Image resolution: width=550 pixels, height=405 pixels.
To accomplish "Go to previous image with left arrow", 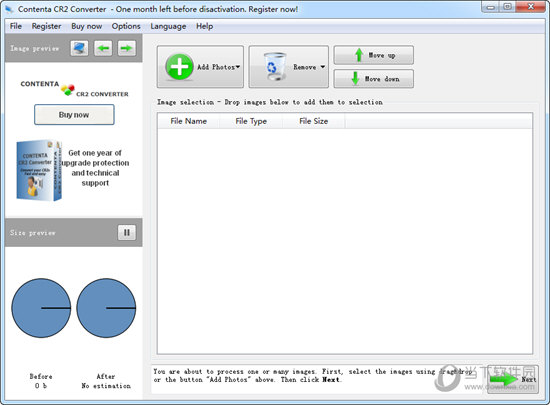I will [x=103, y=48].
